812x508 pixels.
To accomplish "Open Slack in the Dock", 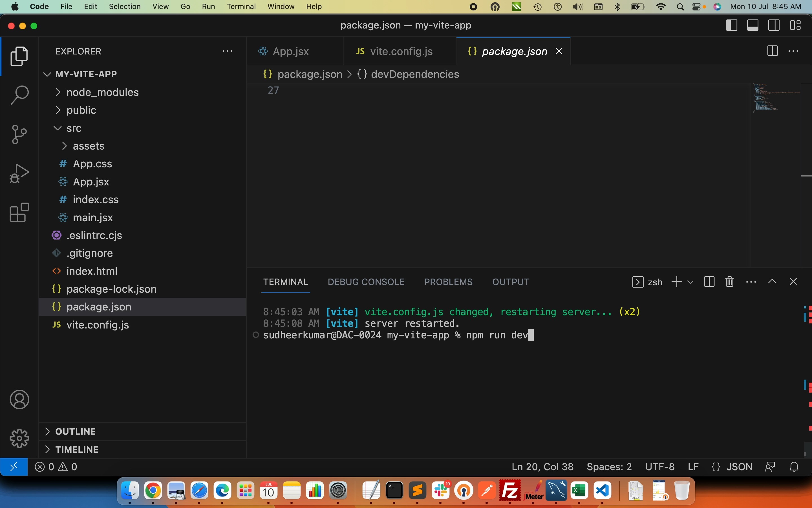I will [441, 491].
